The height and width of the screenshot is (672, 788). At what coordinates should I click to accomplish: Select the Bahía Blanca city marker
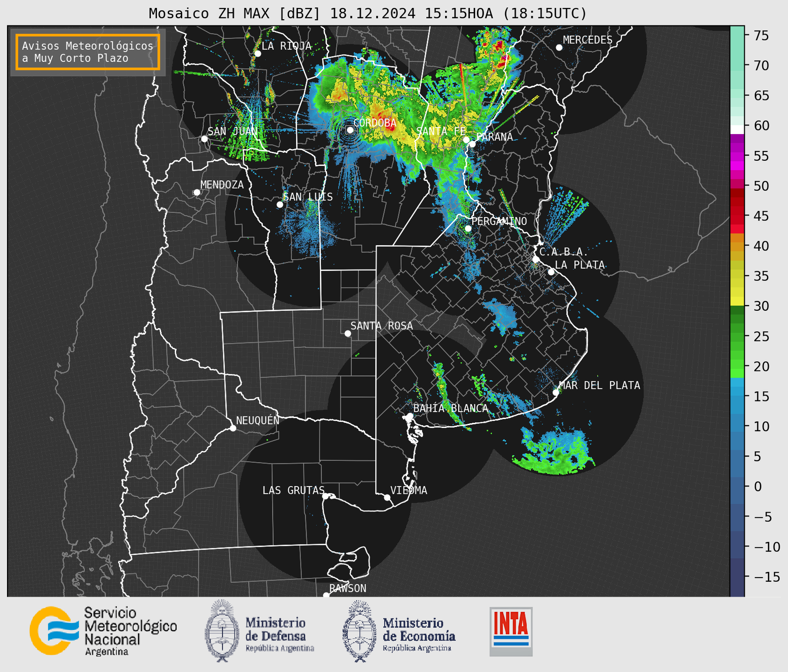[410, 416]
